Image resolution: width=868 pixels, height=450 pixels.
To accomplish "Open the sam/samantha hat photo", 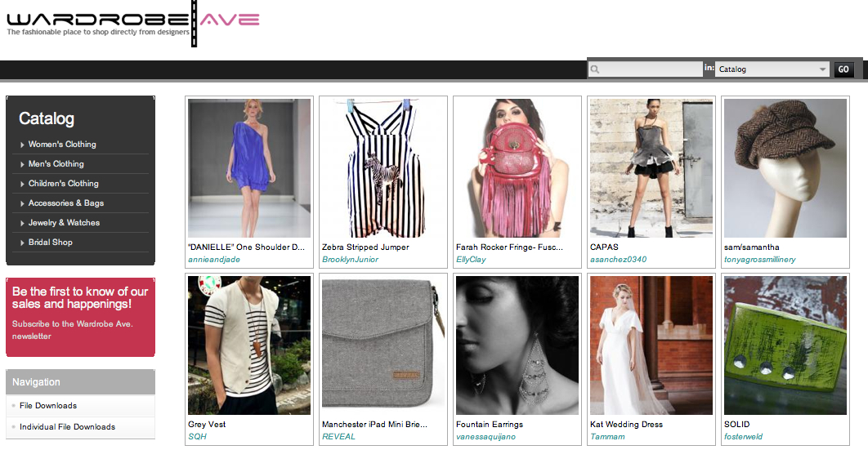I will [x=785, y=168].
